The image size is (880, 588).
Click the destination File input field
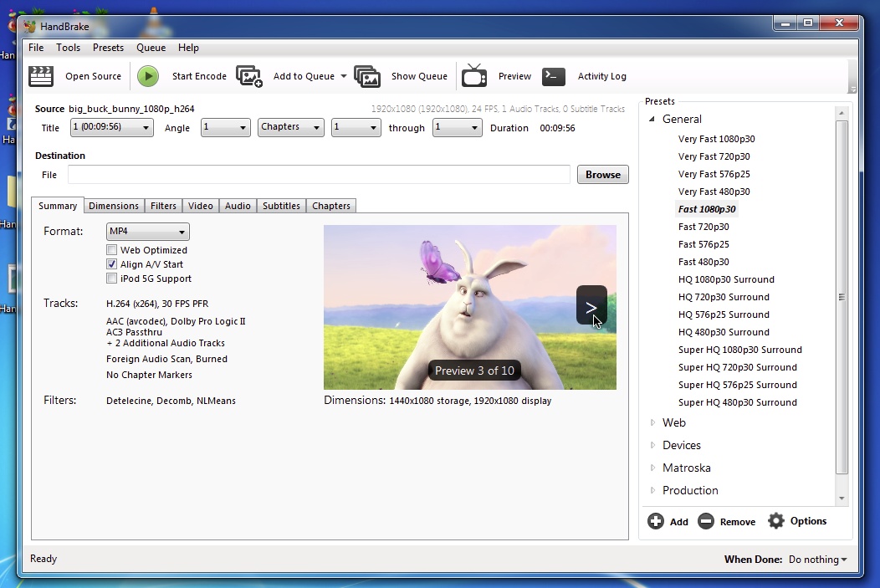click(319, 175)
